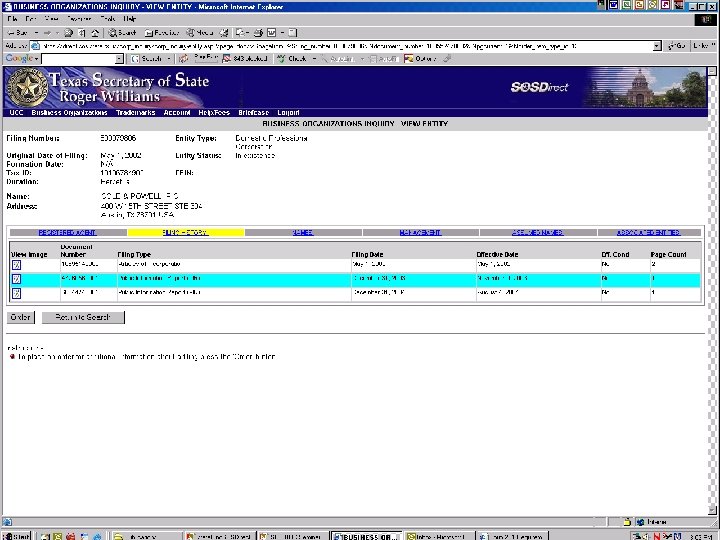Click the Logout navigation link
This screenshot has height=540, width=720.
pos(288,112)
